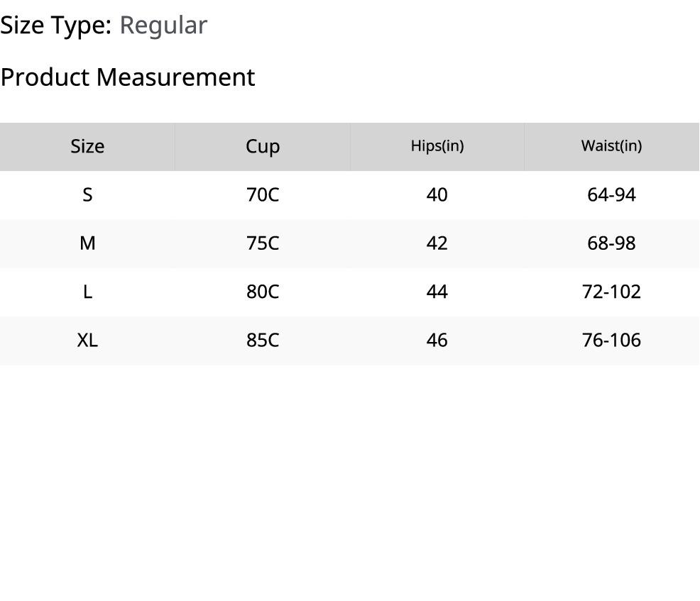This screenshot has width=700, height=601.
Task: Select the 64-94 waist cell
Action: pos(611,194)
